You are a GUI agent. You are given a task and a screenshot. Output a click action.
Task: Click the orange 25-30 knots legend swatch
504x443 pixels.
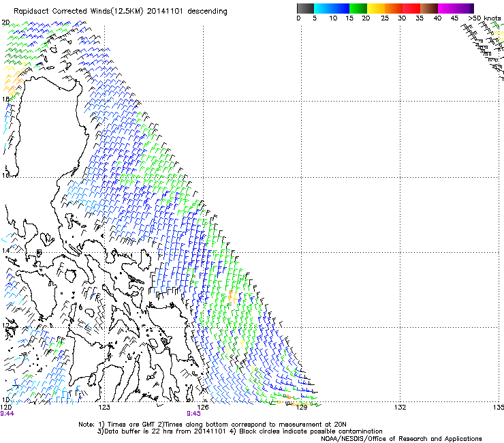(x=394, y=8)
